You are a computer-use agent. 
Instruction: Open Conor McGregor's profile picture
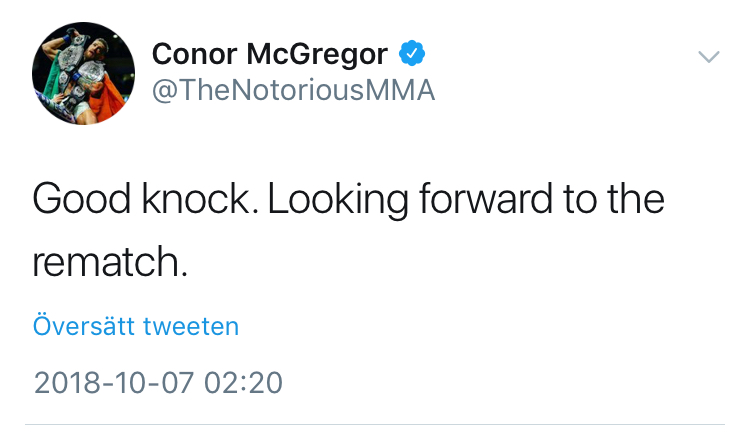[83, 73]
